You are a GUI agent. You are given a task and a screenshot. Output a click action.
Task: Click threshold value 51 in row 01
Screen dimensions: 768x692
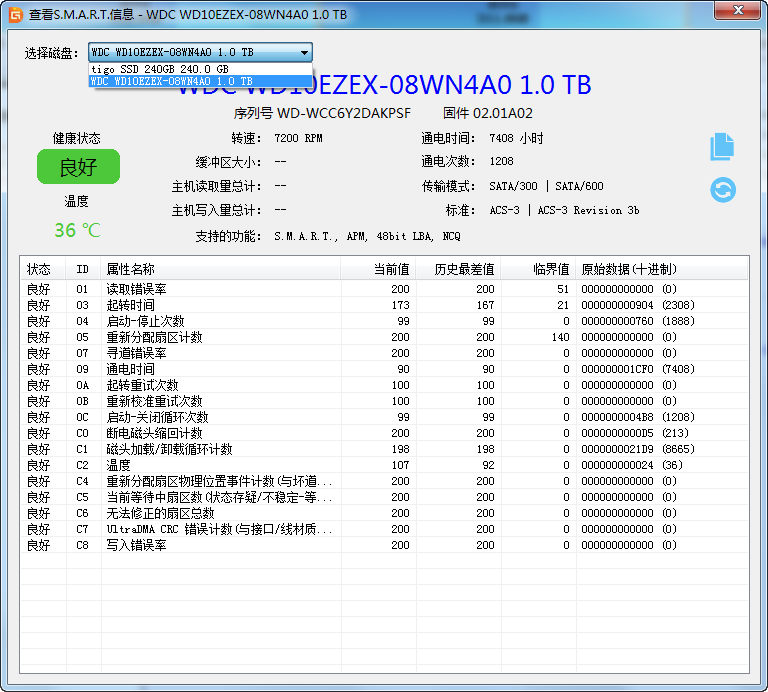coord(563,289)
